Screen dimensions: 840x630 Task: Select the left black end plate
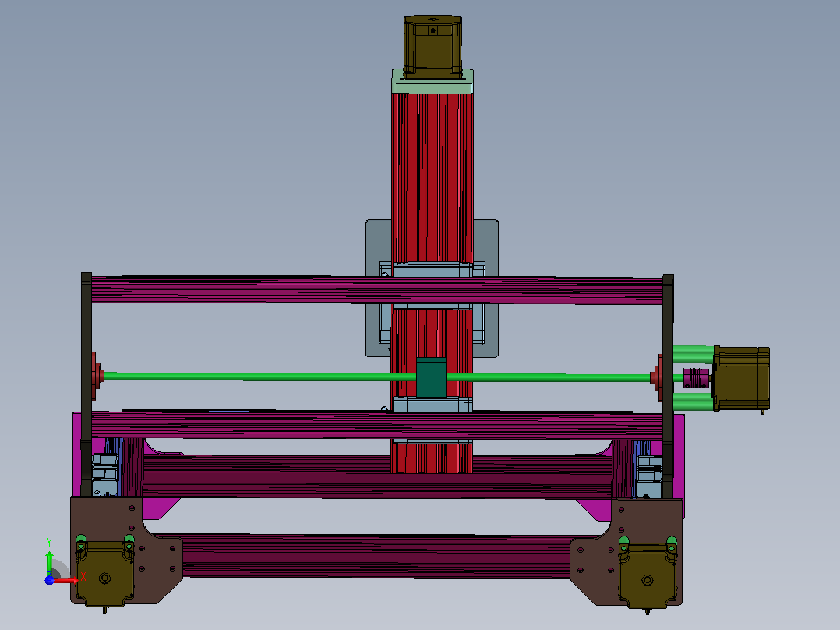coord(86,384)
